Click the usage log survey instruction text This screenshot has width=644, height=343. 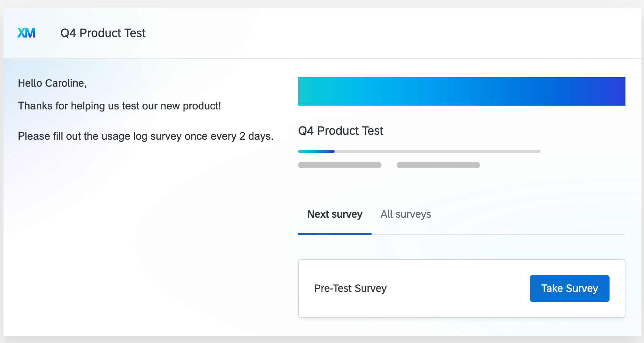point(145,136)
